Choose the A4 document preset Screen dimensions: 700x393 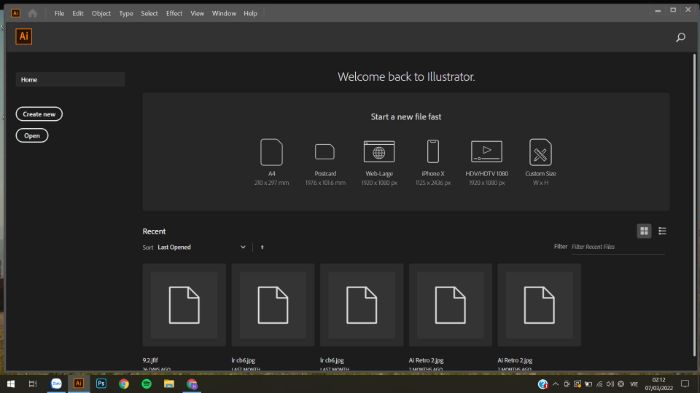(x=271, y=162)
